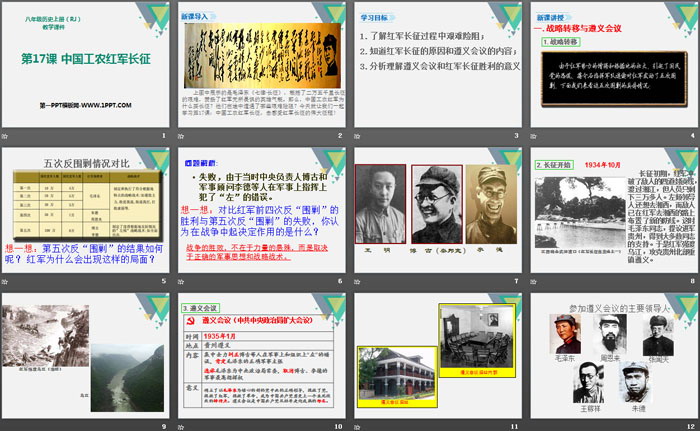Click slide number 5 label
Viewport: 700px width, 431px height.
coord(164,281)
